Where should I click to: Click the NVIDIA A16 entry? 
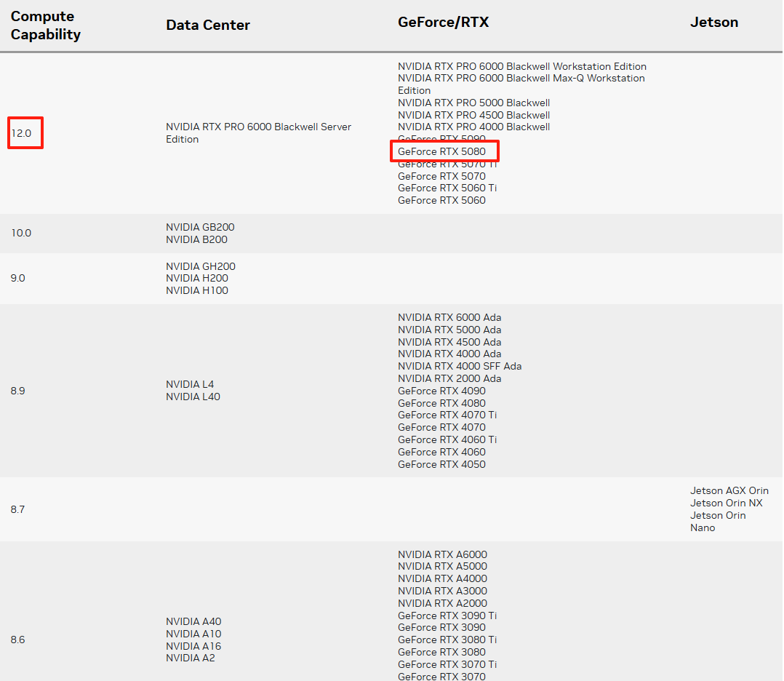(193, 647)
